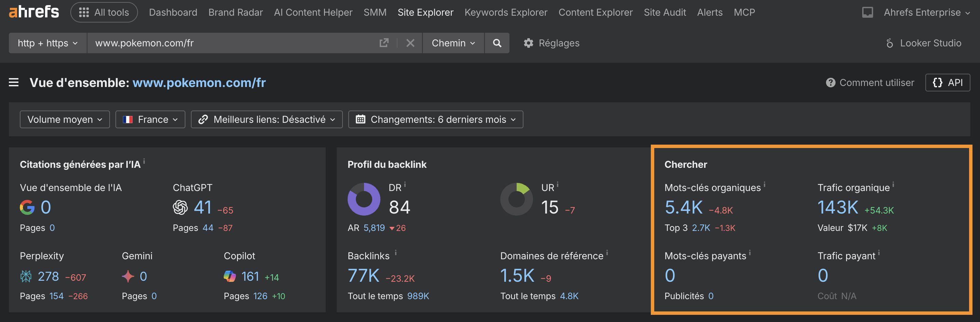Screen dimensions: 980x322
Task: Open the France country selector
Action: (x=150, y=119)
